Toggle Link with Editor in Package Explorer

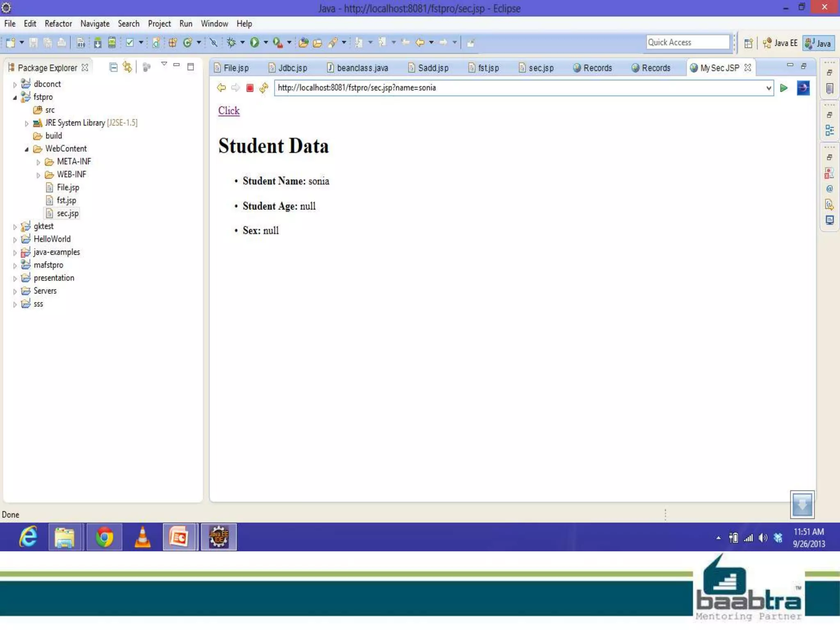pyautogui.click(x=128, y=67)
